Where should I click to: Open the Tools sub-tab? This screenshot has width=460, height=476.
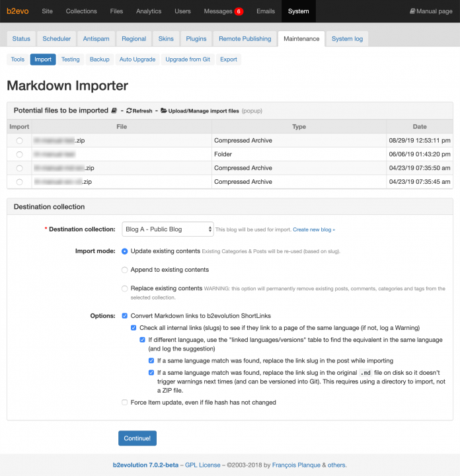(x=18, y=59)
